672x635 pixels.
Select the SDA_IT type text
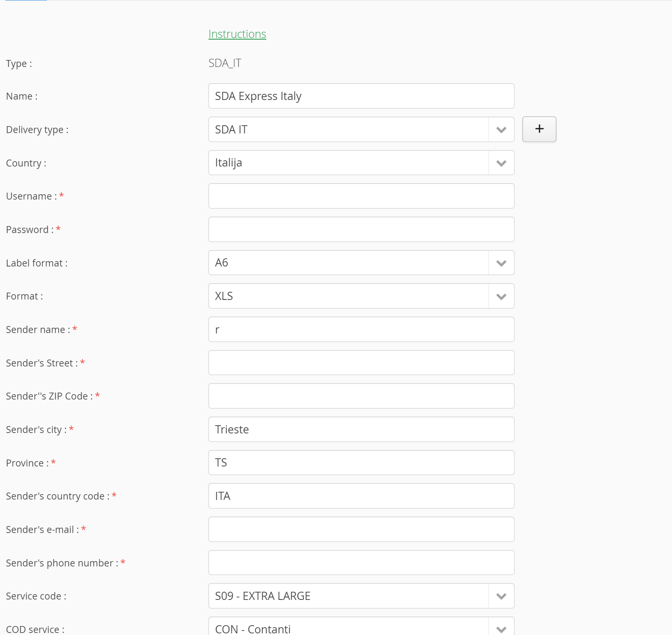pos(225,63)
